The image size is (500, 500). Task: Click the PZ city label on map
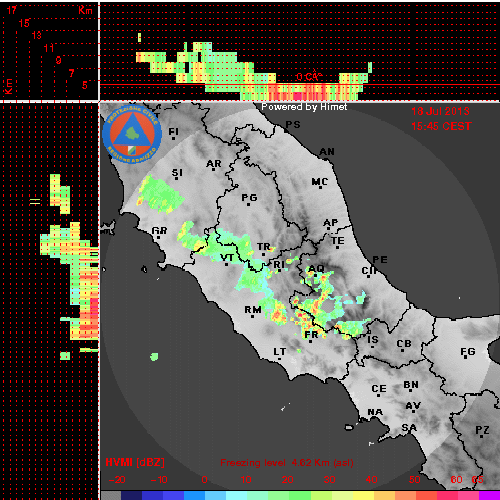coord(482,430)
